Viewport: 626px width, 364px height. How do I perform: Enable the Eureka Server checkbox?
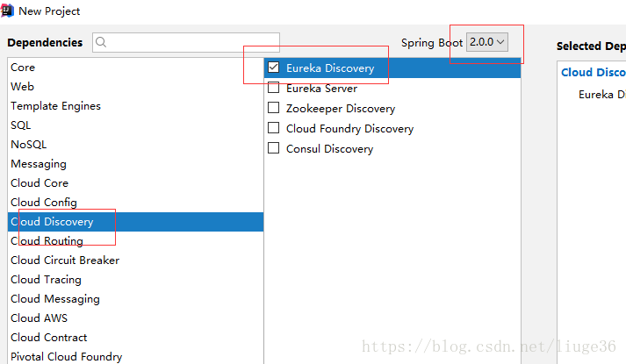[x=273, y=88]
